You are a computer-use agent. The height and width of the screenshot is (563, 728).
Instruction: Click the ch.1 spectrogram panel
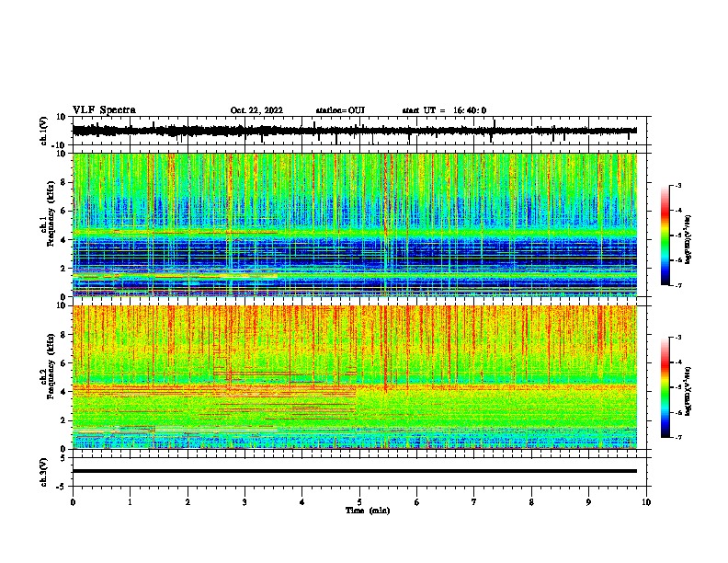click(355, 224)
